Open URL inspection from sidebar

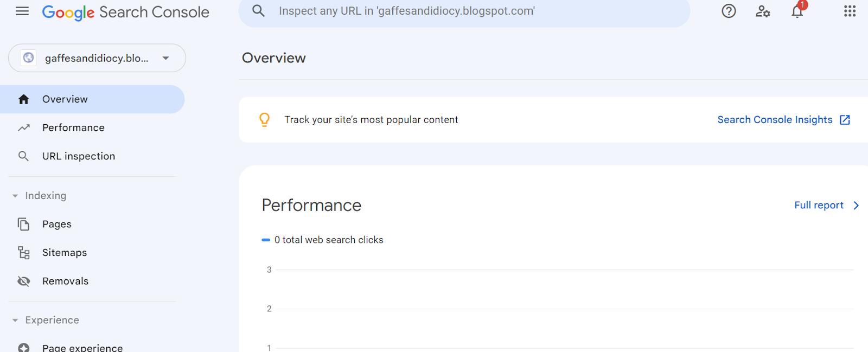[x=79, y=156]
